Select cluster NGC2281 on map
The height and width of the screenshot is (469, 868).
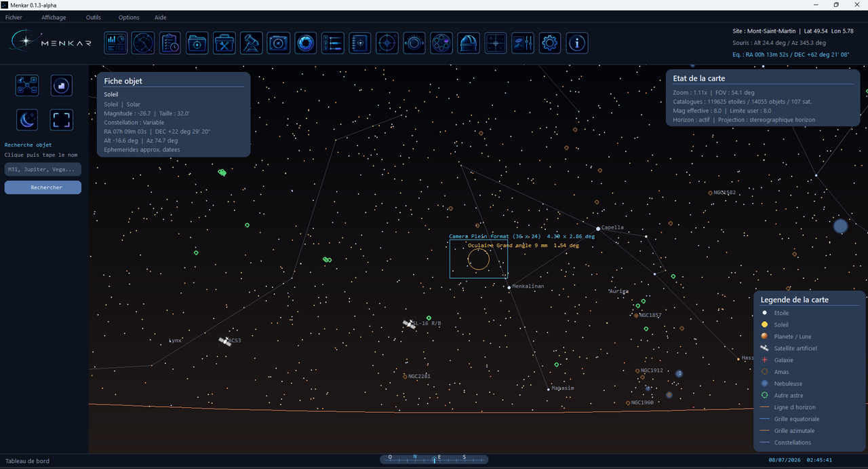tap(405, 377)
